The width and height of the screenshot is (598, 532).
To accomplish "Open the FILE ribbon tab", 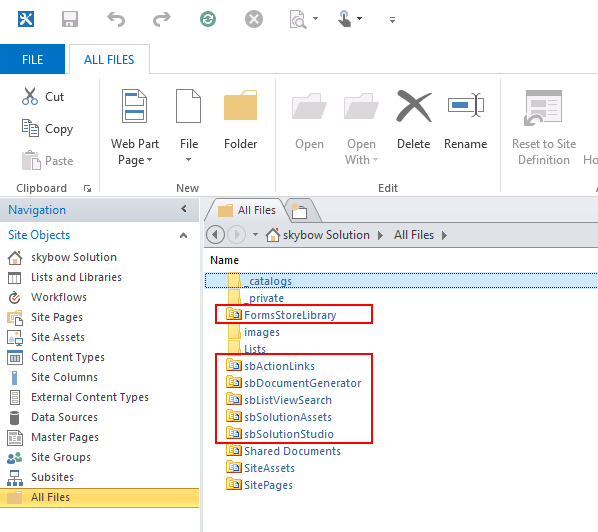I will pos(32,59).
